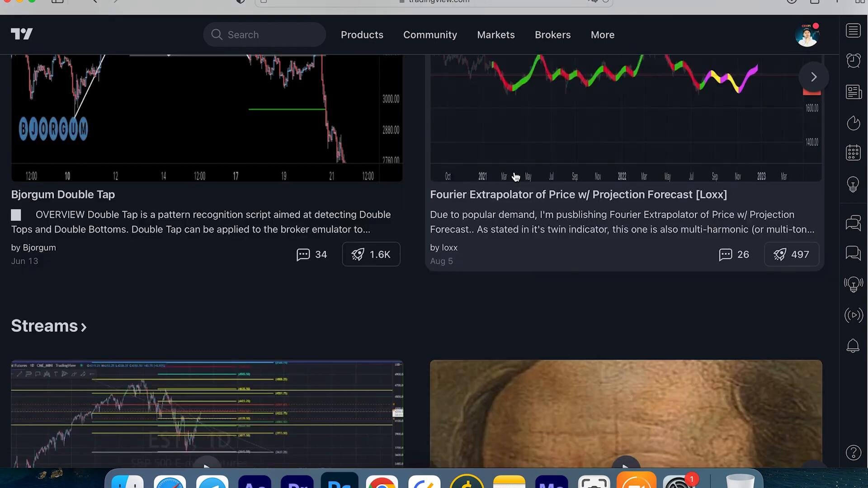Open the Notifications bell icon
The image size is (868, 488).
853,346
